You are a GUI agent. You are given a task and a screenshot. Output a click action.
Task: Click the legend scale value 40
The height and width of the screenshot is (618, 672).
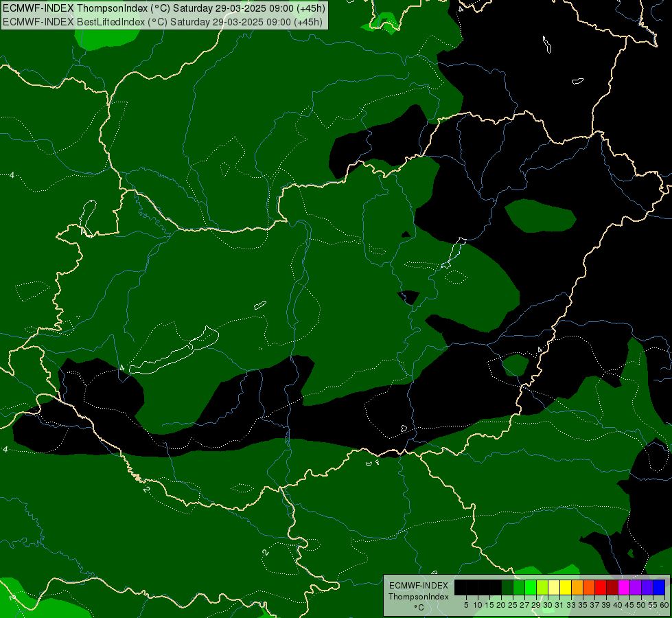pos(618,605)
